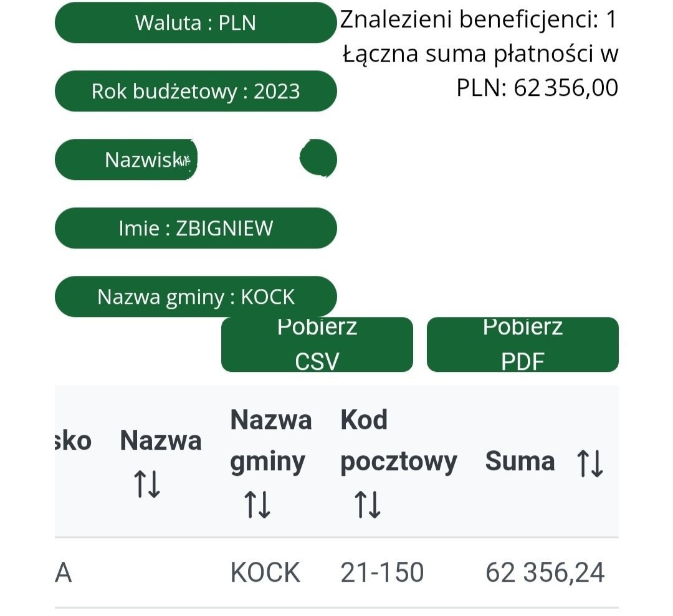
Task: Click the Znalezieni beneficjenci: 1 text
Action: point(478,21)
